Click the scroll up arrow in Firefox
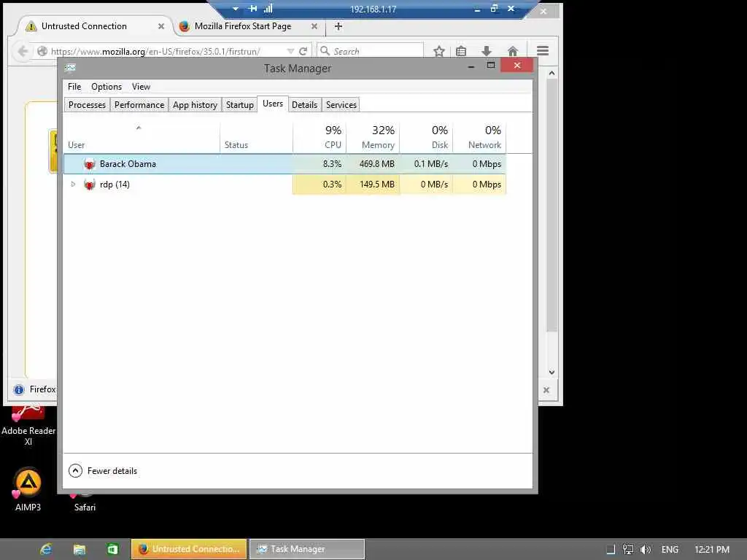This screenshot has height=560, width=747. 551,73
